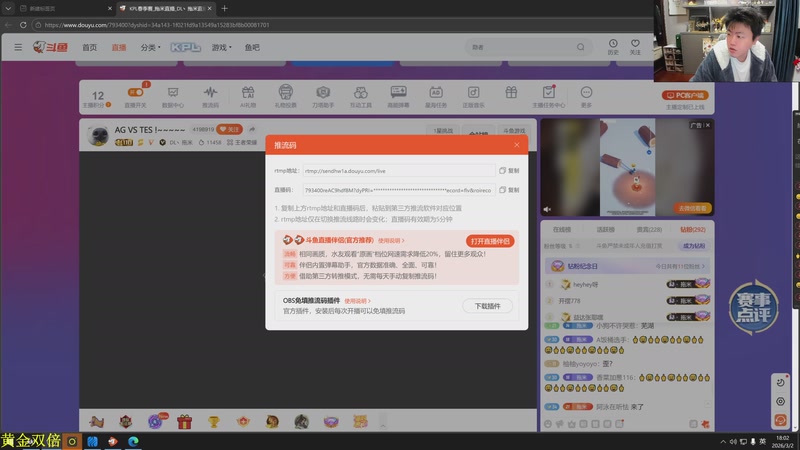Open new browser tab with plus
The width and height of the screenshot is (800, 450).
pyautogui.click(x=224, y=8)
